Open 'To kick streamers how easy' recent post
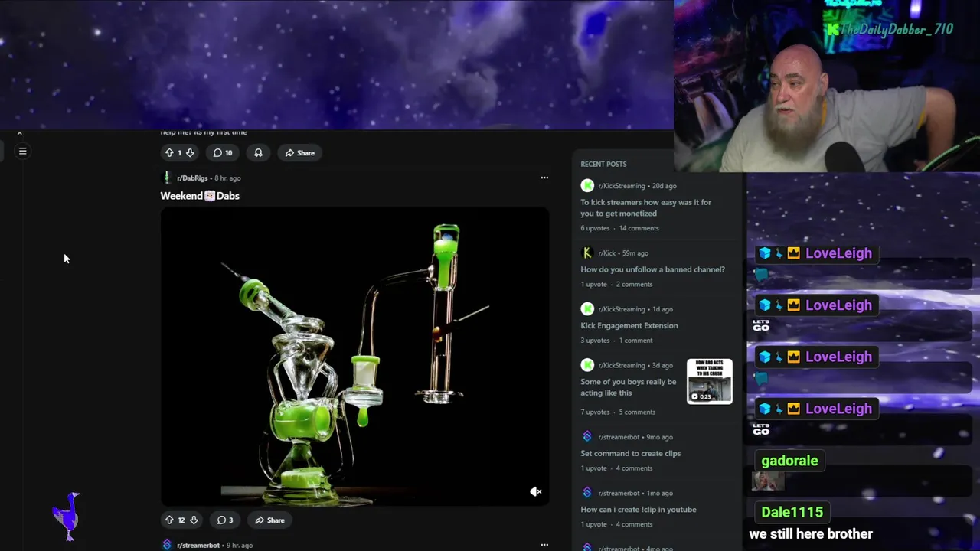 (645, 208)
